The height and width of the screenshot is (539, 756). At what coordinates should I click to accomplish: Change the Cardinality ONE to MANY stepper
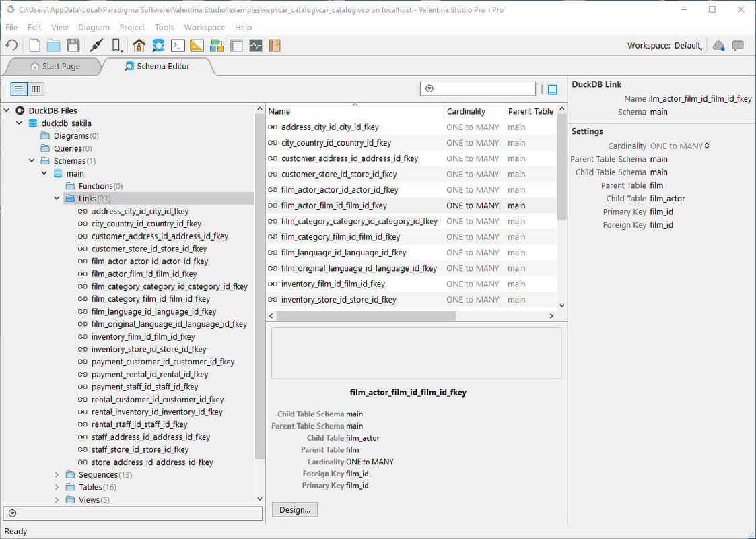click(707, 146)
